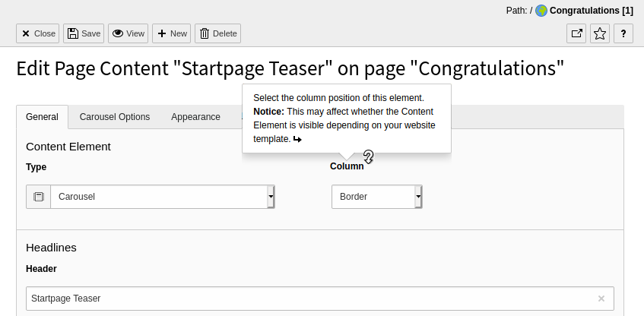Click the Column field label
Image resolution: width=644 pixels, height=316 pixels.
tap(347, 166)
